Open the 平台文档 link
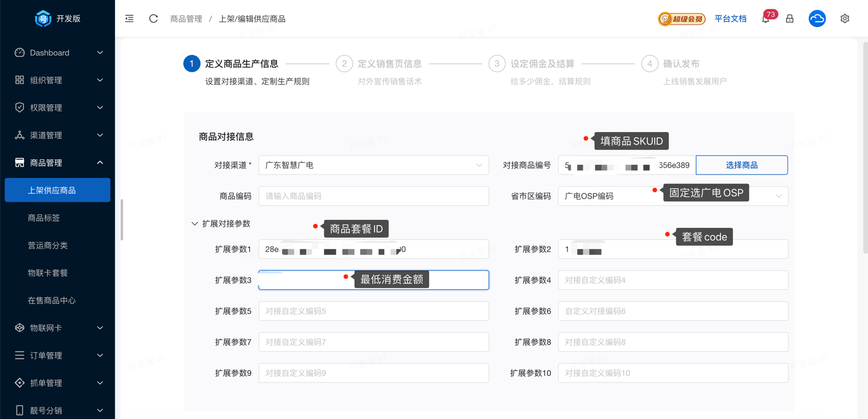Screen dimensions: 868x419 click(x=730, y=19)
